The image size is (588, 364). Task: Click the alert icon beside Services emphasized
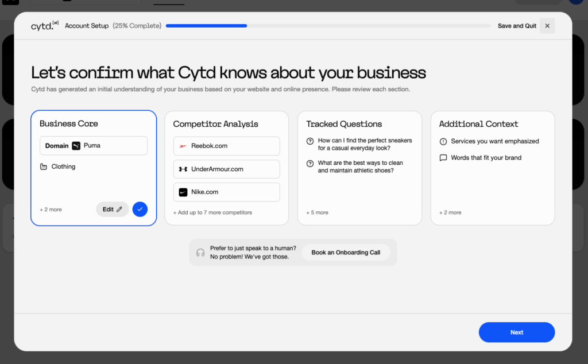pos(443,141)
